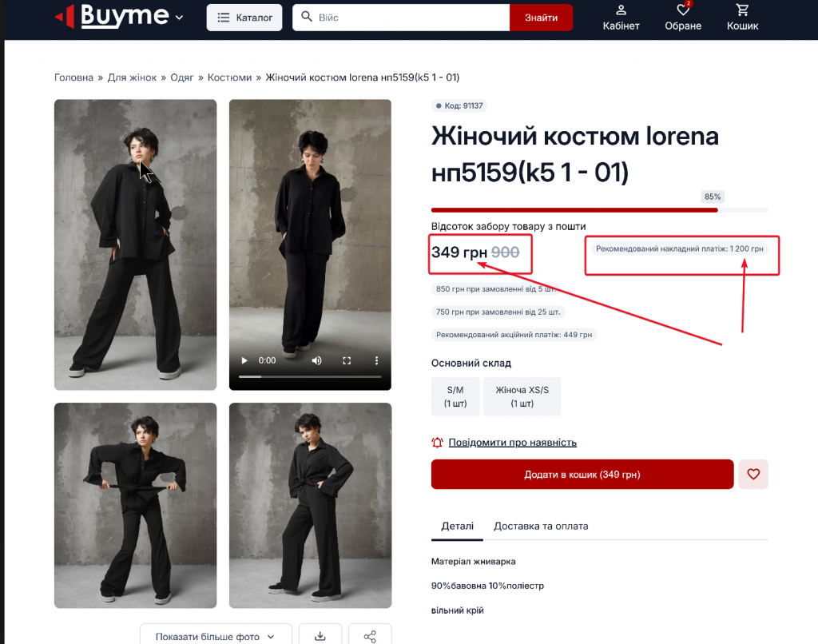
Task: Switch to the Доставка та оплата tab
Action: tap(541, 526)
